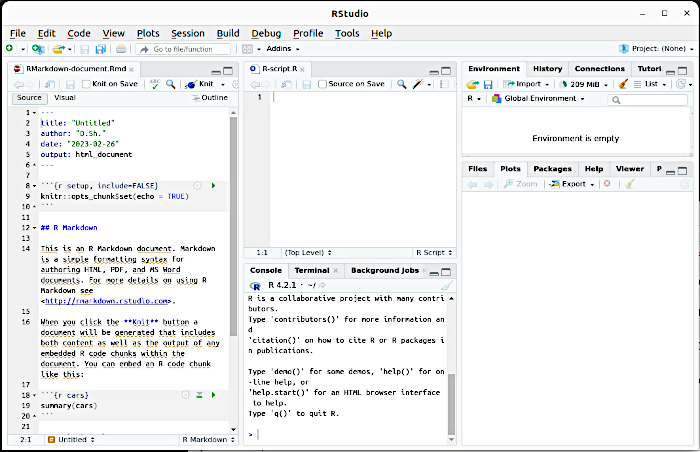Switch to the History tab
This screenshot has height=452, width=700.
tap(547, 69)
